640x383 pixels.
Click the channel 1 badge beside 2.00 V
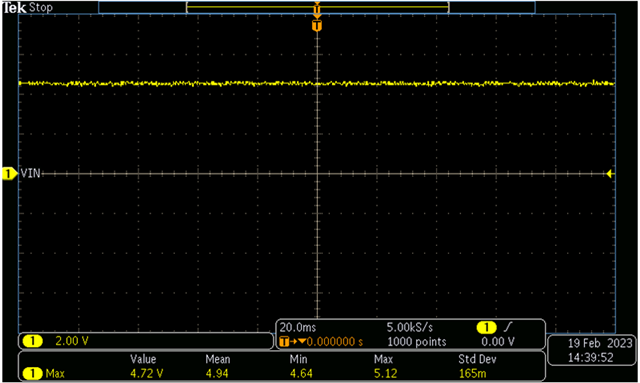coord(32,341)
